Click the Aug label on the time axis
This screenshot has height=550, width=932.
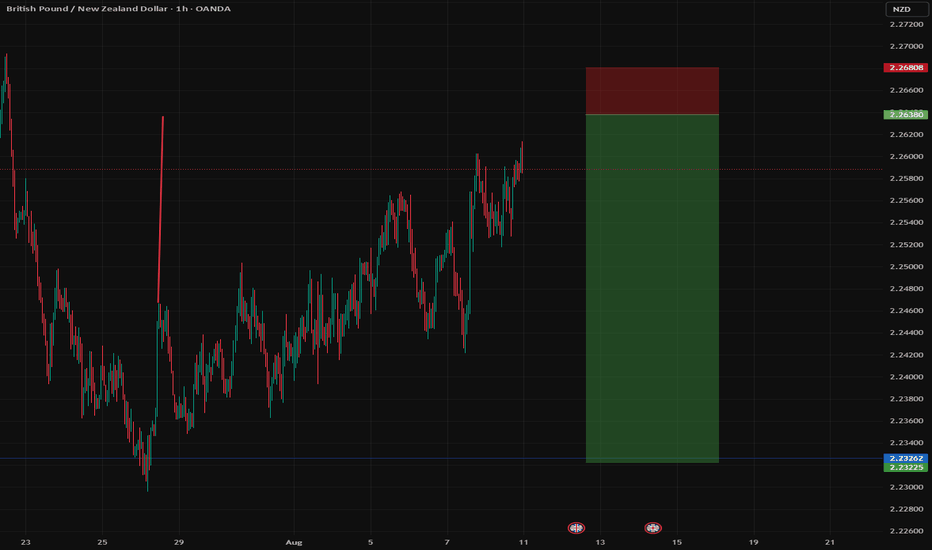294,542
